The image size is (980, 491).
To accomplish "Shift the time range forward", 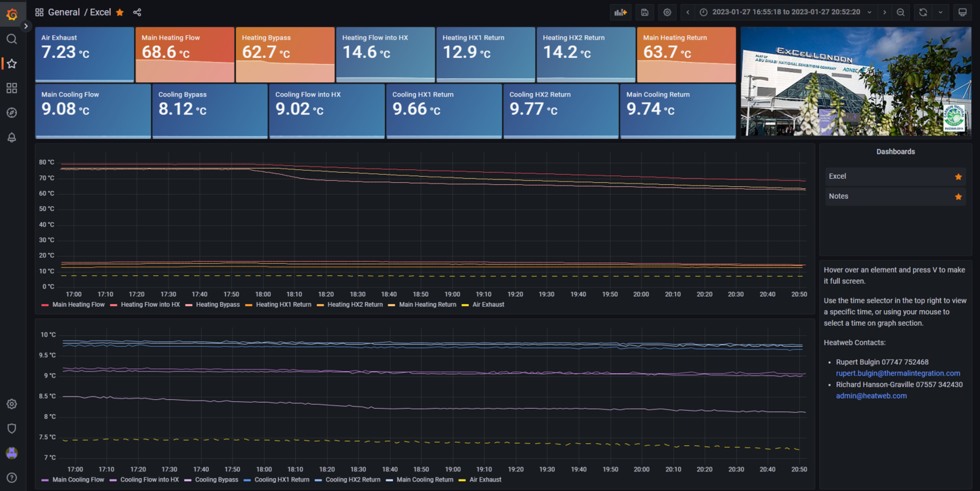I will tap(884, 12).
